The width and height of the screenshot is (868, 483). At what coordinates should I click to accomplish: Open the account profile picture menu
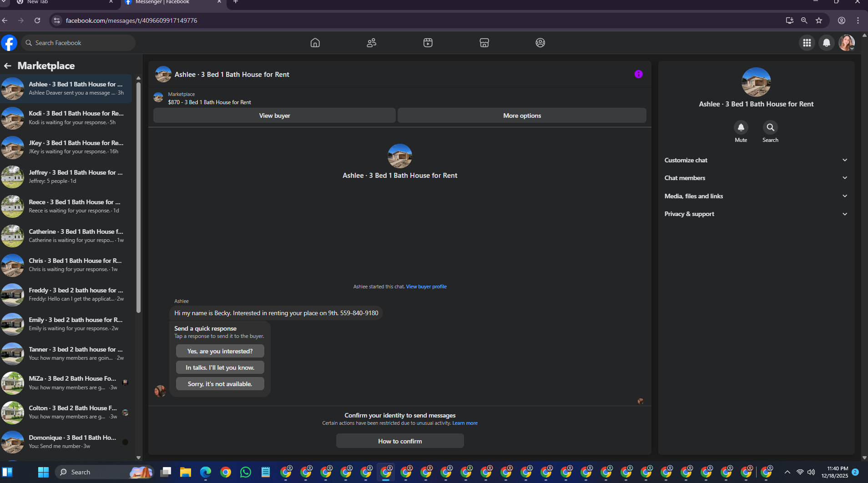847,43
